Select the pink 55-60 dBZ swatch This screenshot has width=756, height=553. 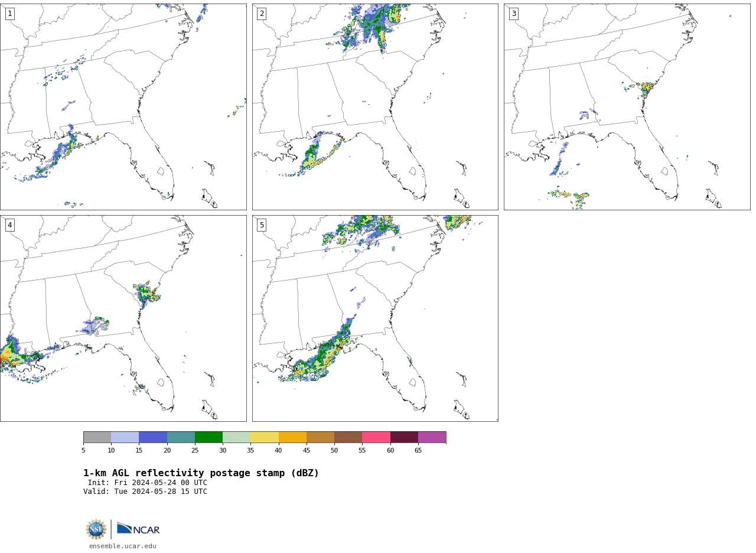[x=376, y=437]
